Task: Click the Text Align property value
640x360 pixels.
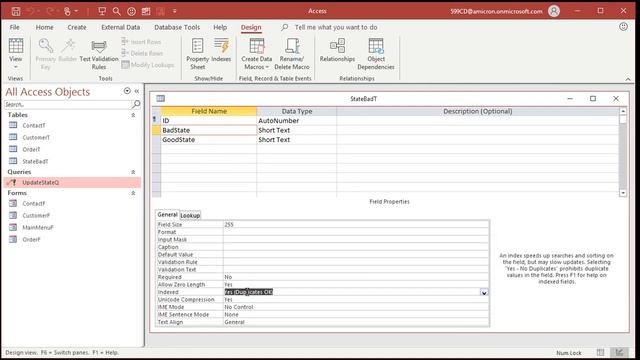Action: pyautogui.click(x=356, y=322)
